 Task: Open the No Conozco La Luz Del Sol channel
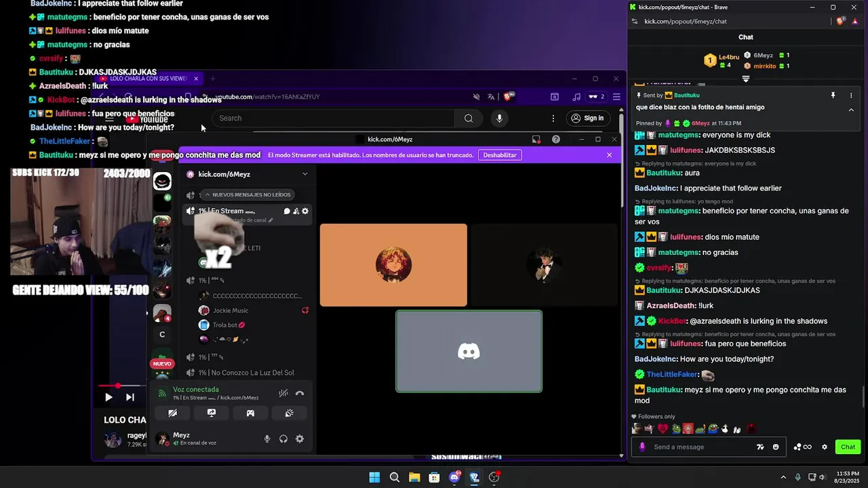(x=248, y=373)
